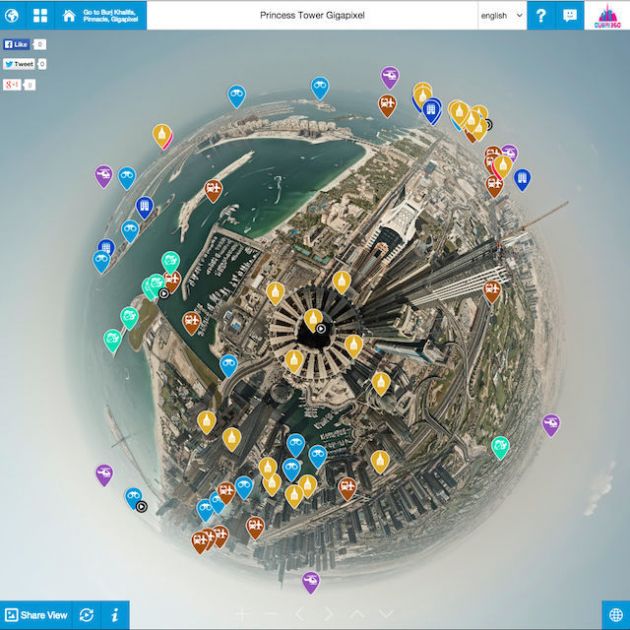Open the info panel icon
The height and width of the screenshot is (630, 630).
(115, 615)
